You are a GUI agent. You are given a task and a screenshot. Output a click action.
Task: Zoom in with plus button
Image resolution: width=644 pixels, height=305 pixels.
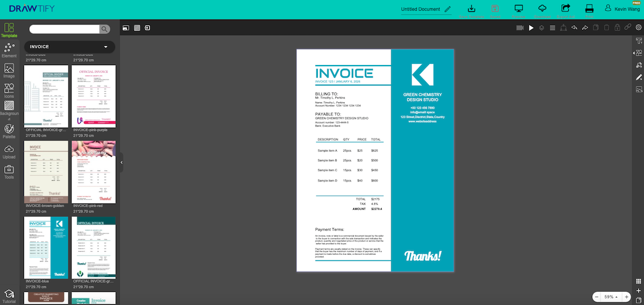pos(626,297)
